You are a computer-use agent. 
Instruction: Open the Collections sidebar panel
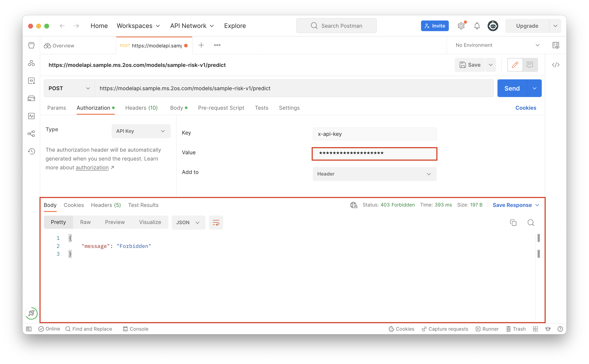[x=31, y=45]
